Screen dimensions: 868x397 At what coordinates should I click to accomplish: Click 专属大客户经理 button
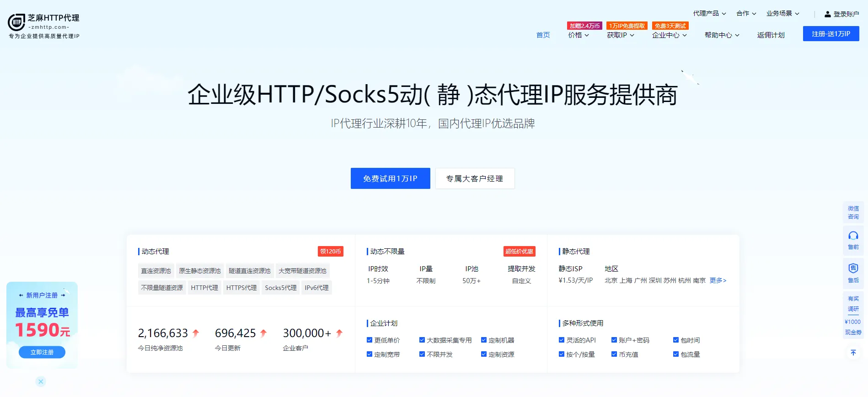tap(475, 178)
